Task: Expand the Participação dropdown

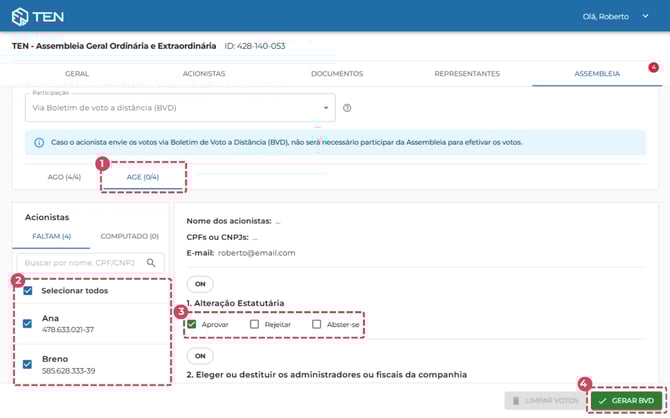Action: click(325, 108)
